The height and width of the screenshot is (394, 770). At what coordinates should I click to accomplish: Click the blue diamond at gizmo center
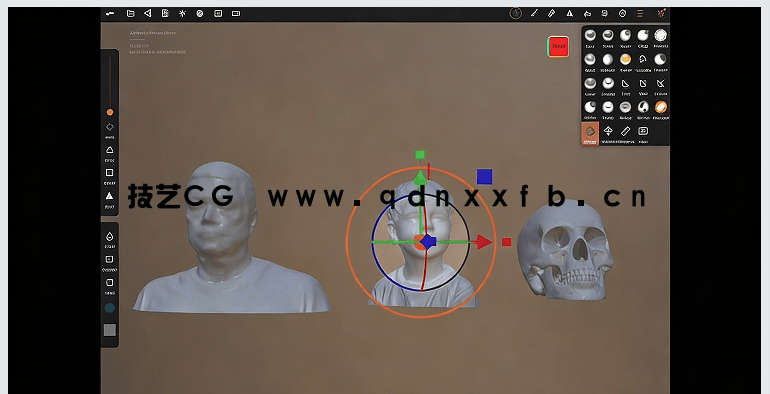[428, 242]
